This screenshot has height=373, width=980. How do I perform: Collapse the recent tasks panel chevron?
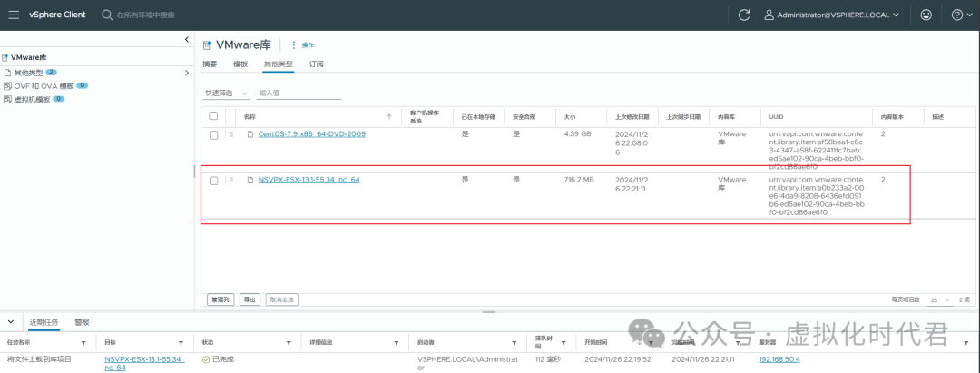11,322
